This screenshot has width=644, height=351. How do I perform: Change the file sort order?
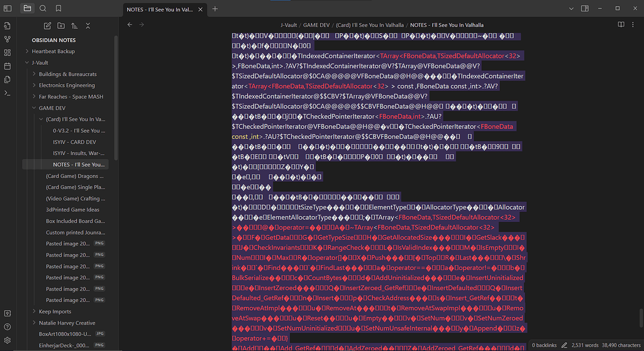coord(74,26)
